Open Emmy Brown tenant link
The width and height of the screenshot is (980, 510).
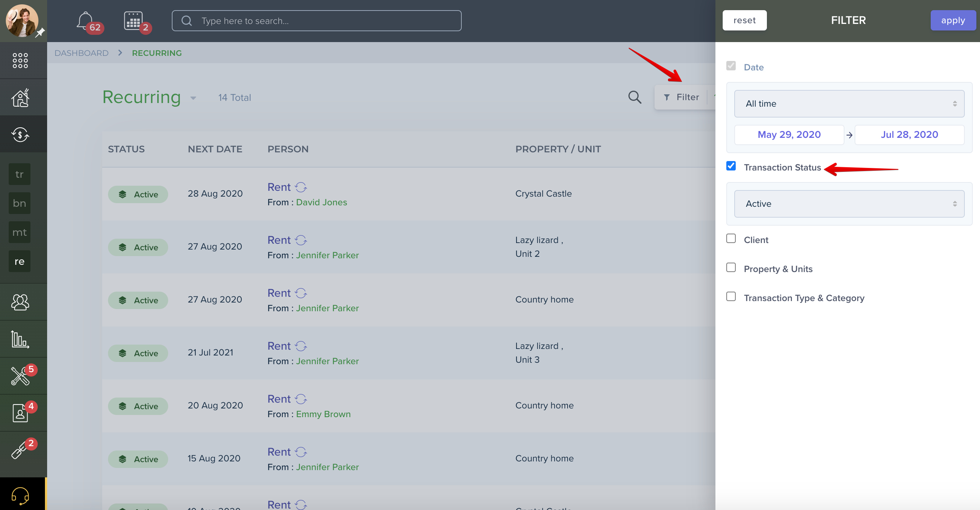pyautogui.click(x=323, y=414)
